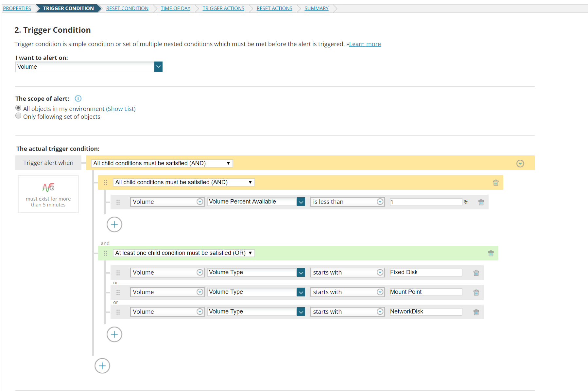Screen dimensions: 588x391
Task: Add a condition under Volume Percent Available
Action: (x=114, y=224)
